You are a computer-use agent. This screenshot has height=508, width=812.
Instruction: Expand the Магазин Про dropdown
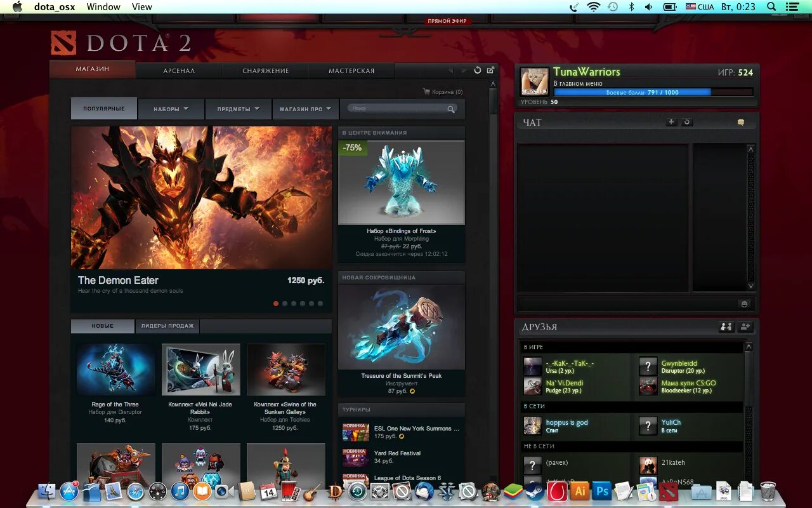pos(306,109)
